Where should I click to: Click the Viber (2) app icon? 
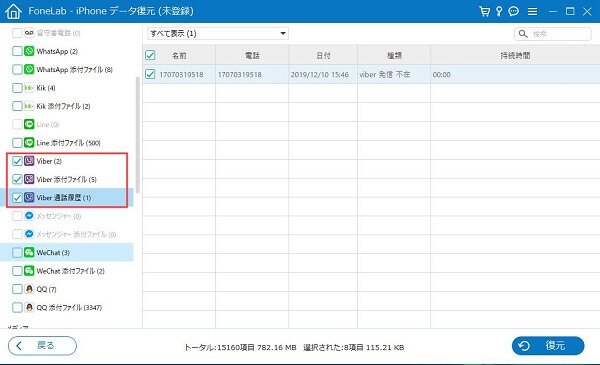click(29, 161)
